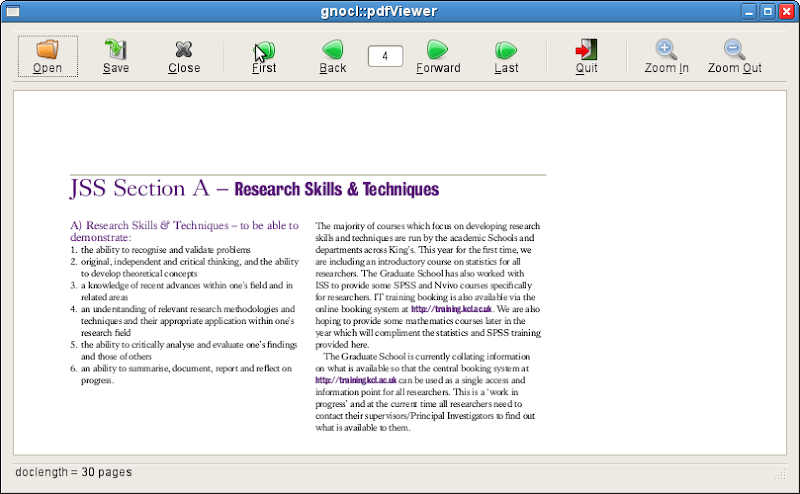Go Back one page
Viewport: 800px width, 494px height.
pos(333,50)
